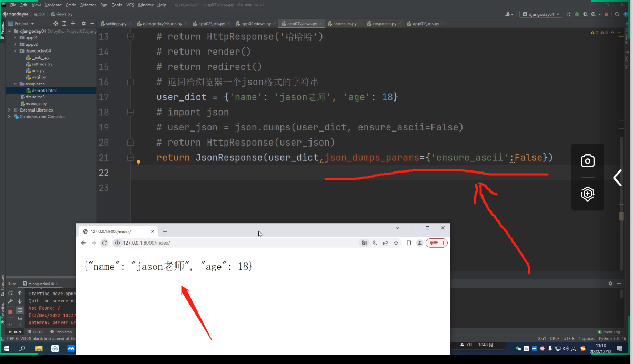
Task: Open Chrome tab search chevron
Action: (x=397, y=228)
